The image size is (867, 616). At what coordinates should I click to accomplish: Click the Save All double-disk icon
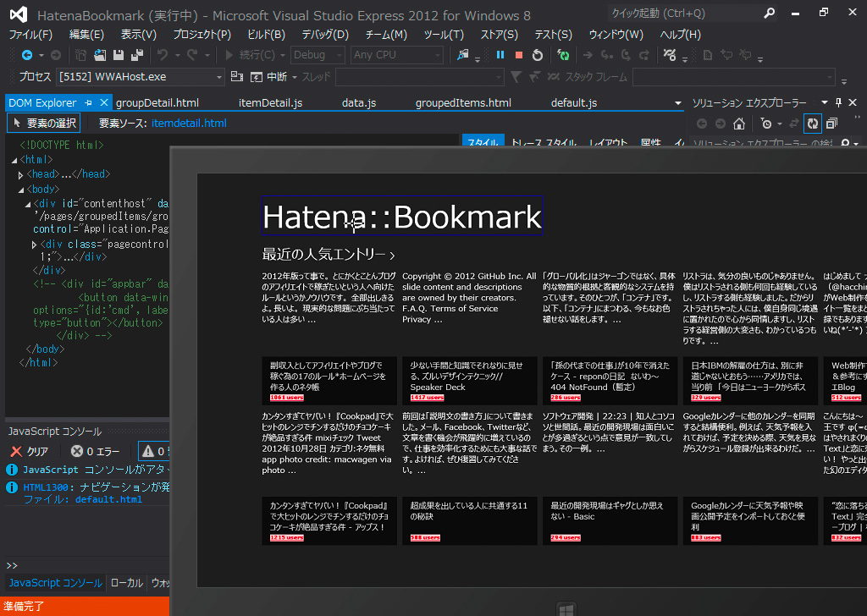coord(137,55)
